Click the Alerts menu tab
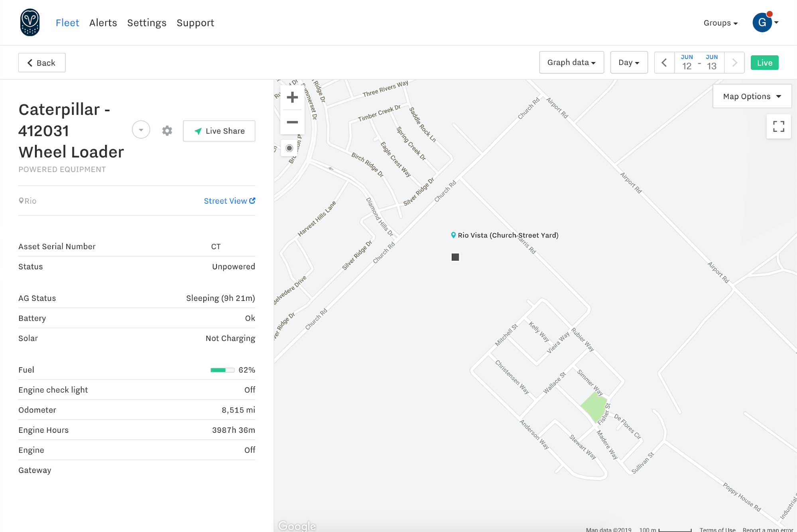Viewport: 797px width, 532px height. click(103, 23)
